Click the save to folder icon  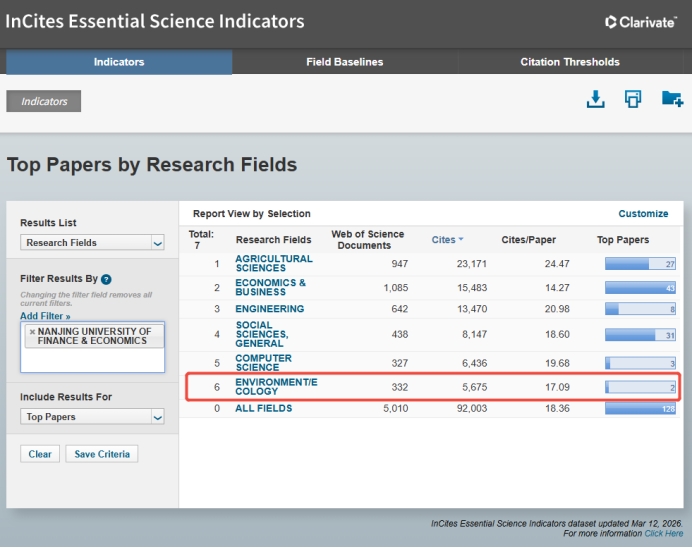pos(672,99)
